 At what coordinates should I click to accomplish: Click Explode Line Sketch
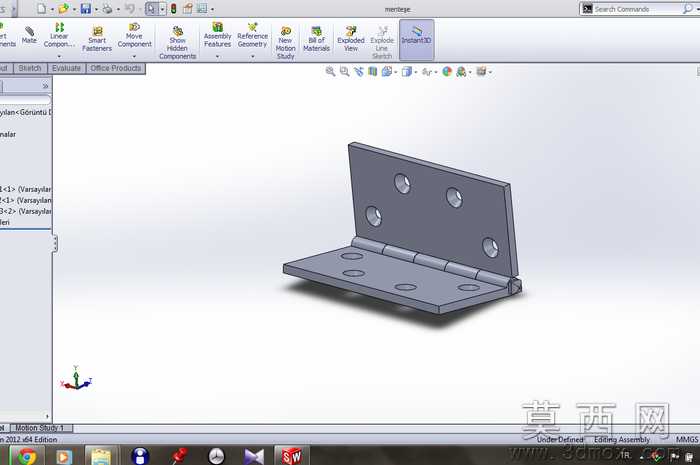coord(382,42)
